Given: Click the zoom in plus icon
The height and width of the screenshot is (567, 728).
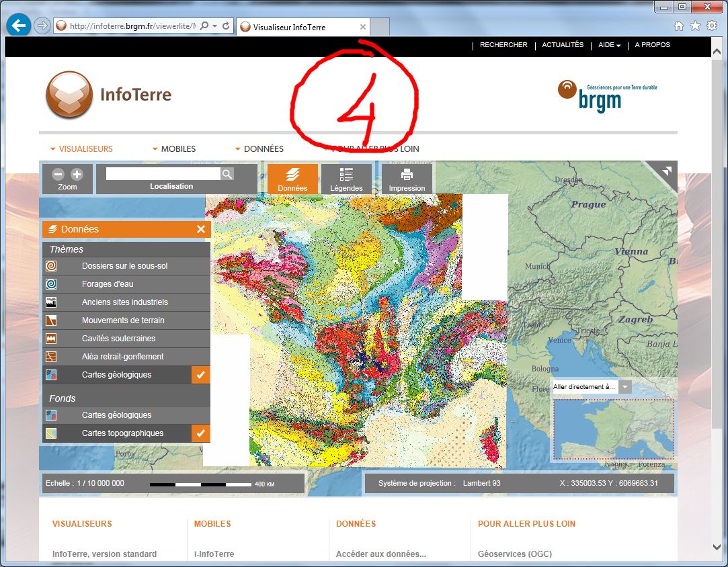Looking at the screenshot, I should pos(77,174).
